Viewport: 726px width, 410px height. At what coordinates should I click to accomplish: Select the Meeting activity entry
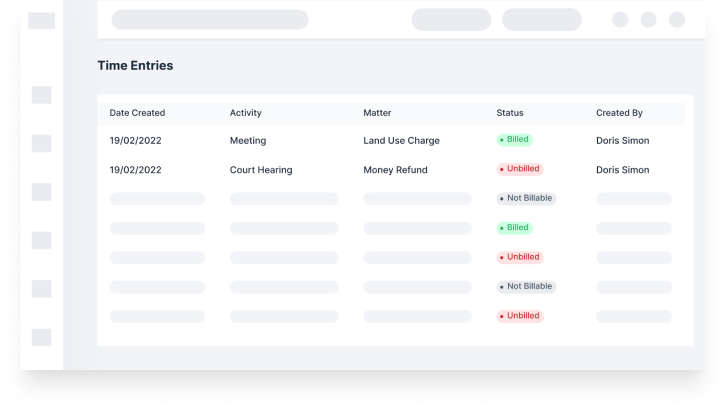click(x=248, y=141)
